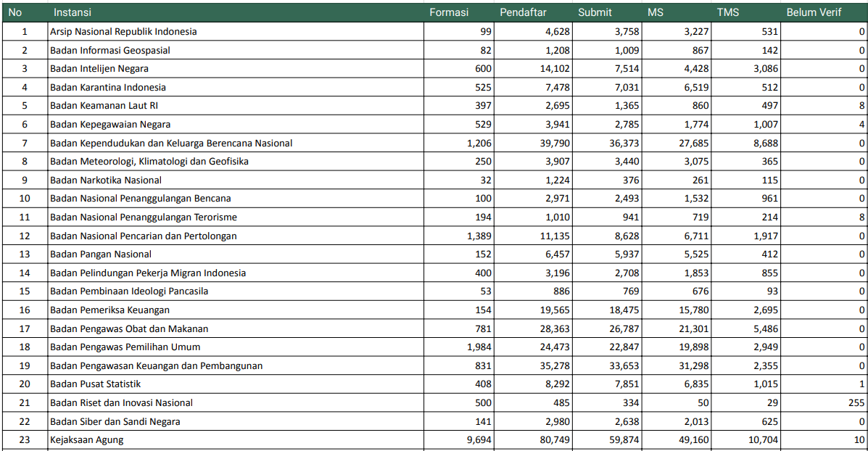Select Badan Riset dan Inovasi Nasional cell
This screenshot has height=451, width=868.
click(x=236, y=403)
